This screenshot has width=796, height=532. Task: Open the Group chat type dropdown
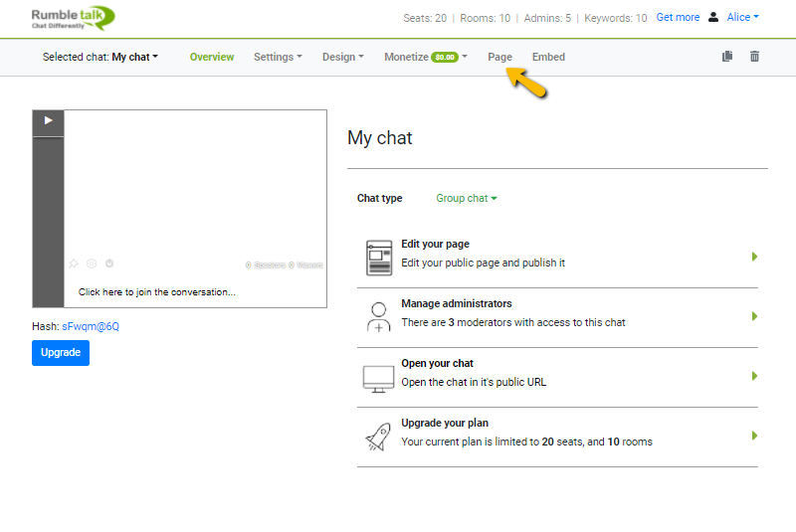(x=466, y=198)
